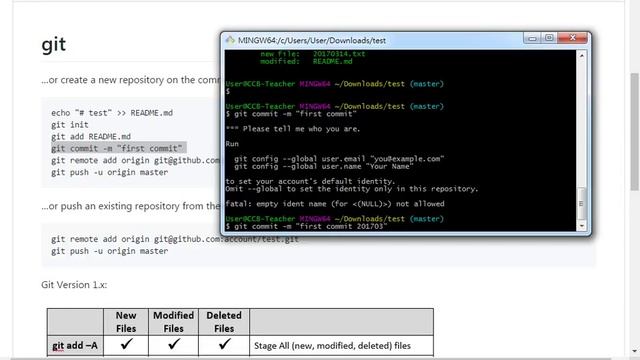Click the New Files checkmark for git add –A
The image size is (640, 360).
coord(126,344)
